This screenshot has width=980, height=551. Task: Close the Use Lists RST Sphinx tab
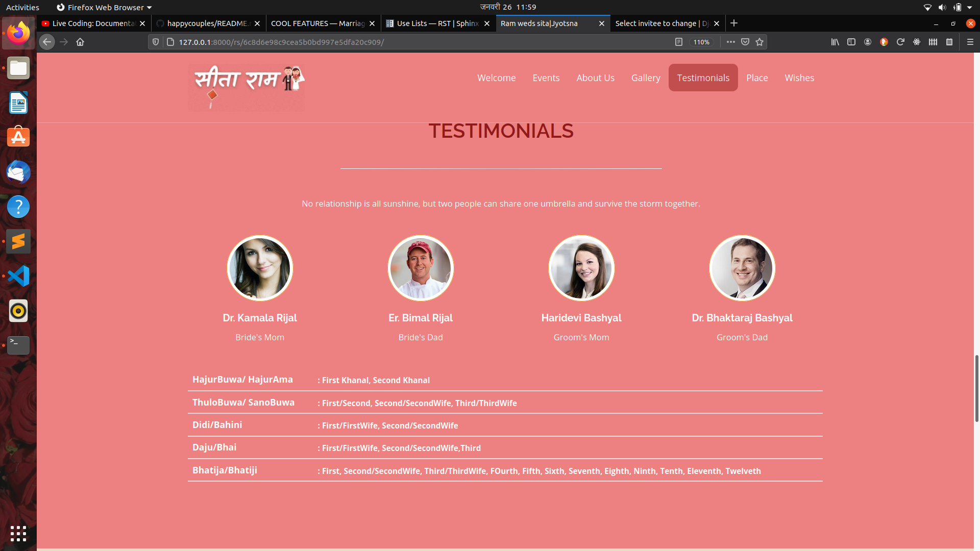pos(487,23)
